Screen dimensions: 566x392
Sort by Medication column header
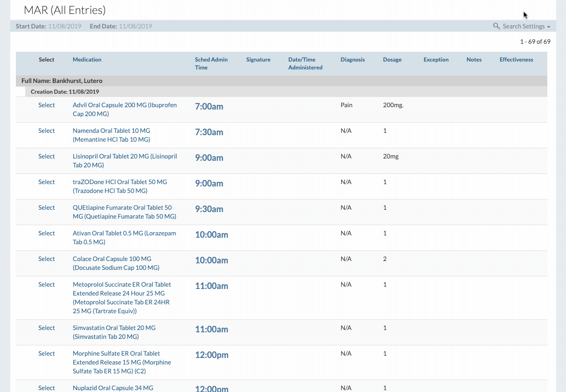coord(87,60)
